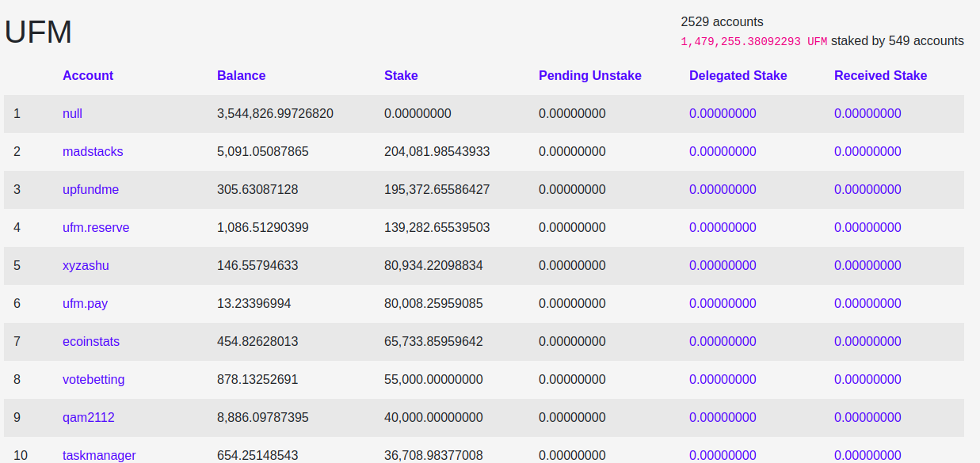Image resolution: width=980 pixels, height=463 pixels.
Task: Select upfundme stake 195,372.65586427
Action: [x=437, y=190]
